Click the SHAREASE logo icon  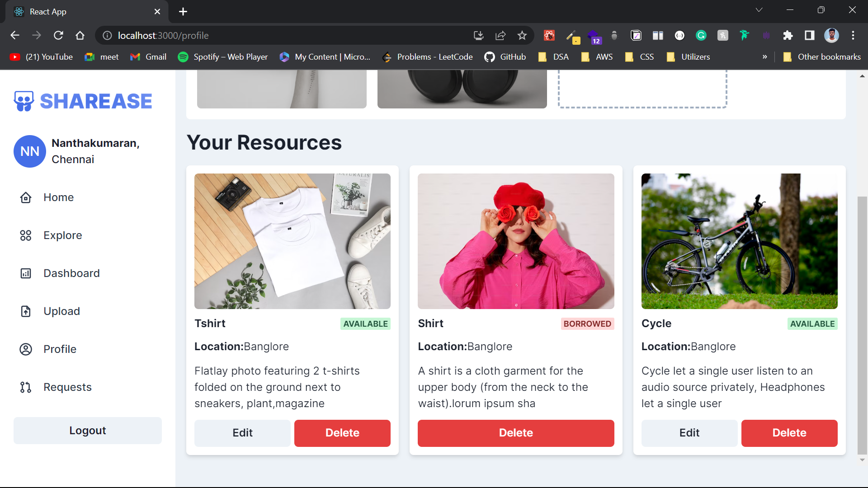coord(24,101)
